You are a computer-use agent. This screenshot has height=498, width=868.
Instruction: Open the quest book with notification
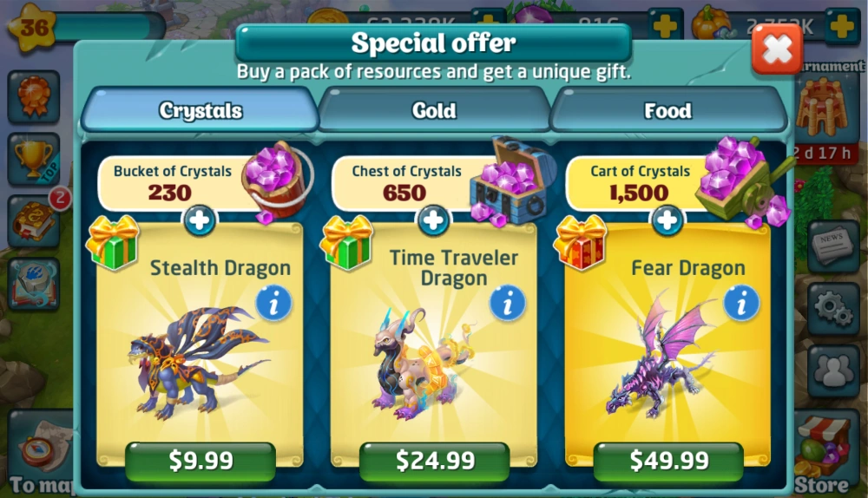(34, 221)
